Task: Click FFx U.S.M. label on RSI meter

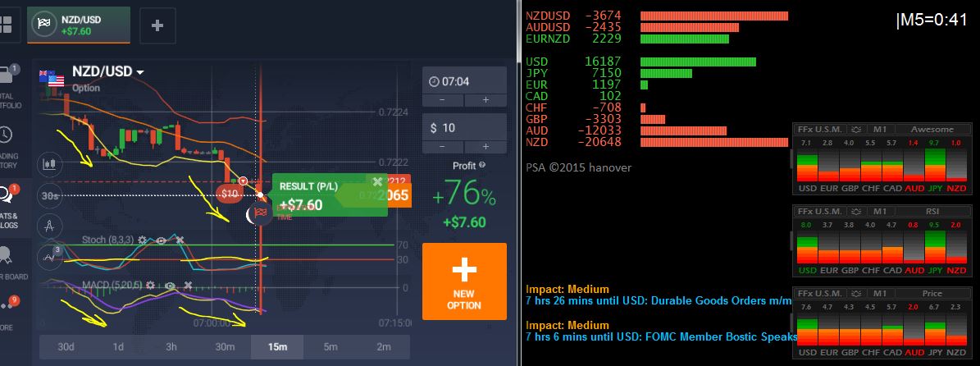Action: (820, 212)
